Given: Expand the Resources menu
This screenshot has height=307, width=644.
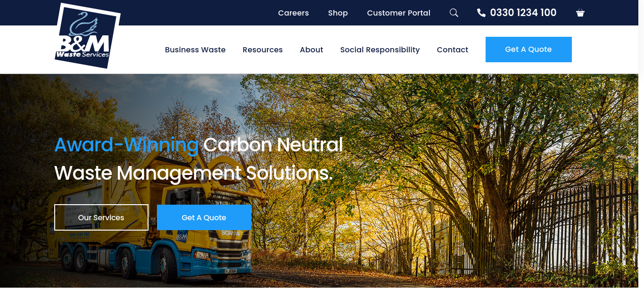Looking at the screenshot, I should point(263,50).
